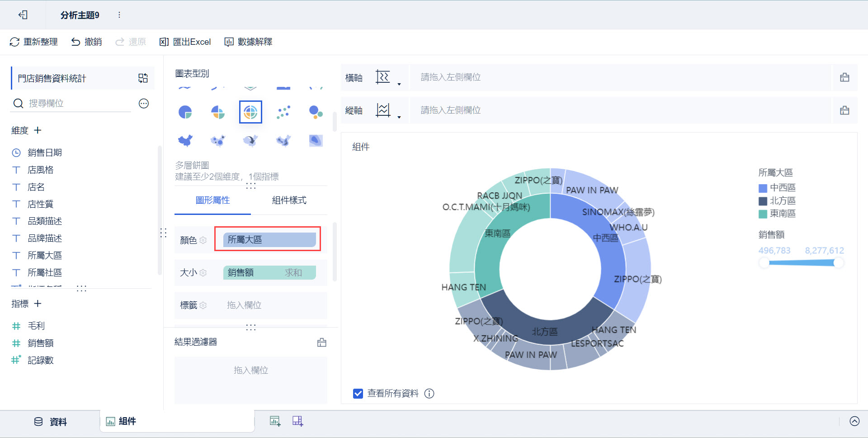Add a new dimension with the 維度 plus
Viewport: 868px width, 438px height.
38,130
